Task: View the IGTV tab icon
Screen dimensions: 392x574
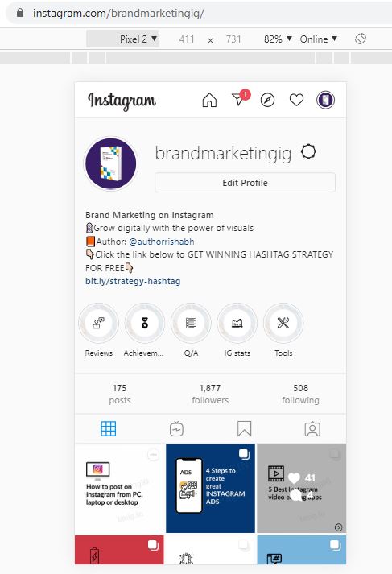Action: (x=176, y=429)
